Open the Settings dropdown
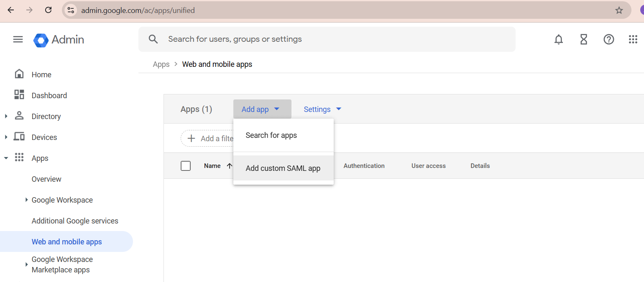Screen dimensions: 644x282 pos(322,109)
